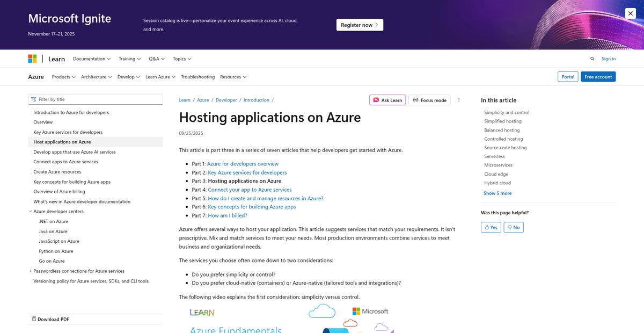Click the Introduction breadcrumb link
Screen dimensions: 644x333
(x=257, y=100)
